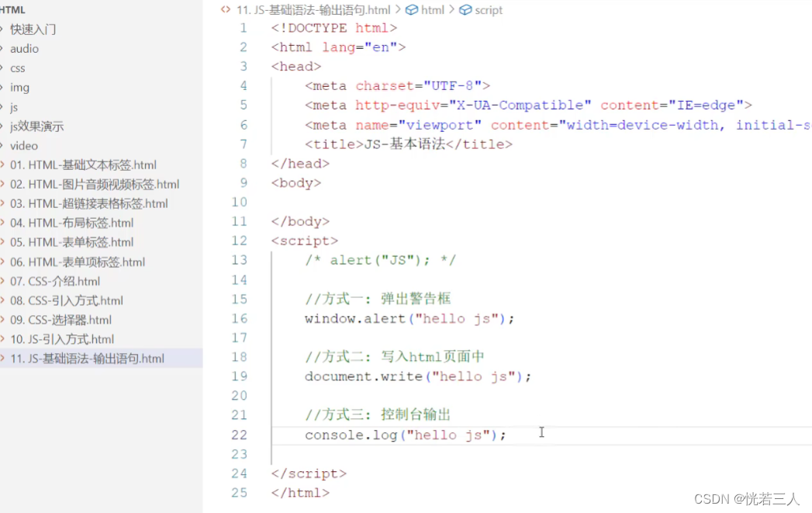This screenshot has height=513, width=812.
Task: Click the closing </script> tag
Action: 309,473
